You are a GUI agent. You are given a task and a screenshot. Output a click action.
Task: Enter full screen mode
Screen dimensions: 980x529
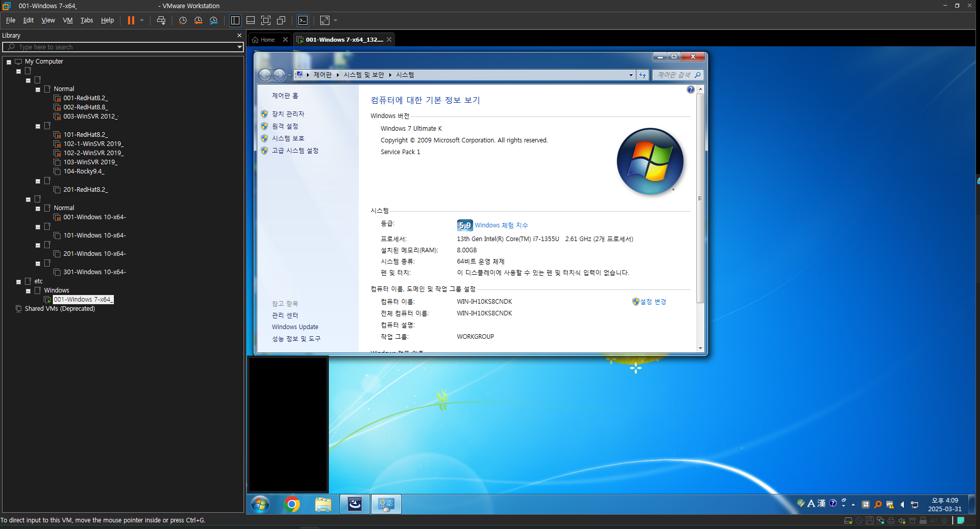pos(266,20)
